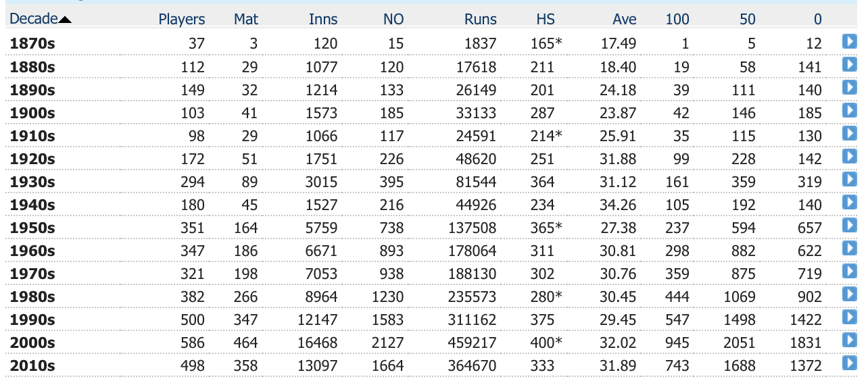Sort the table by the 100 column
Viewport: 868px width, 381px height.
pos(677,20)
